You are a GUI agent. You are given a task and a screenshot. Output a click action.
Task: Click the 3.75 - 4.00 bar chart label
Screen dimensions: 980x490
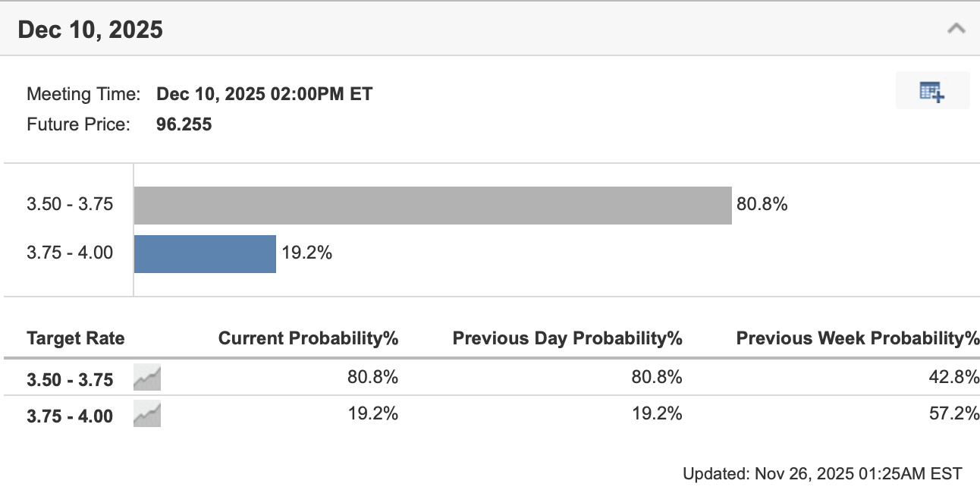pyautogui.click(x=70, y=253)
